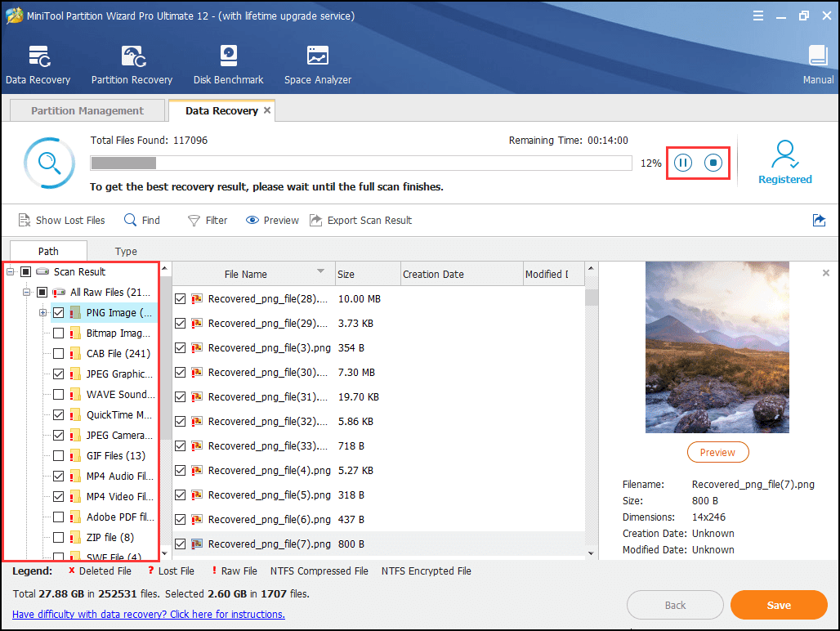Screen dimensions: 840x631
Task: Switch to the Partition Management tab
Action: pos(87,110)
